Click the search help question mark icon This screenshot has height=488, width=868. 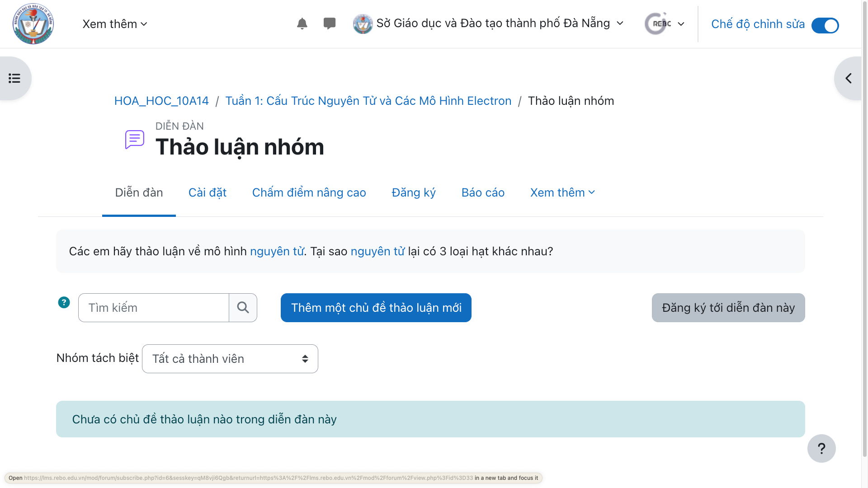(64, 302)
